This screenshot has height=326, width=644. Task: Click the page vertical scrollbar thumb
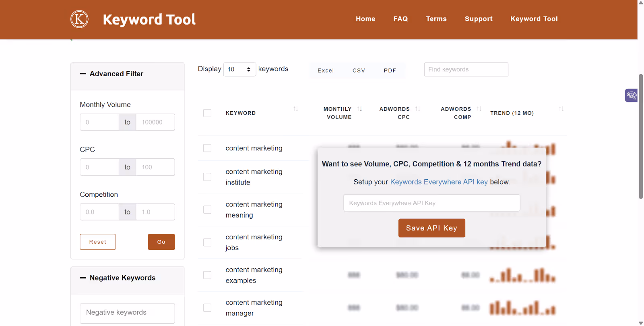(641, 136)
